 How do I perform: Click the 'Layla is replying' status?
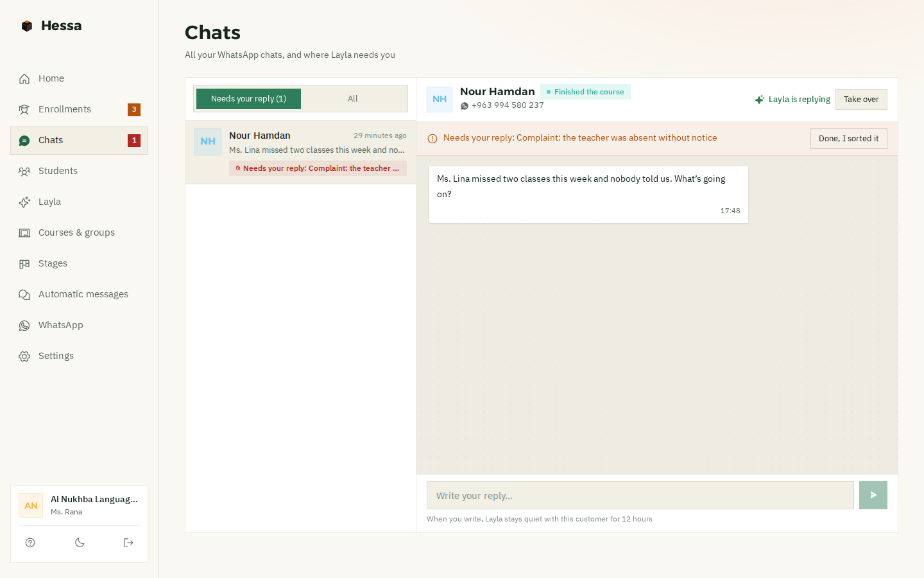792,100
